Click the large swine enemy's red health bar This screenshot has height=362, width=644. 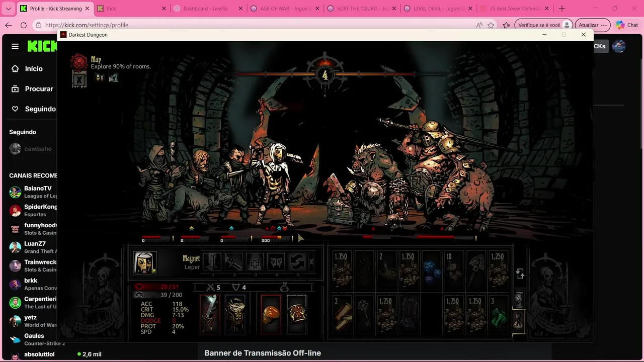(x=446, y=237)
